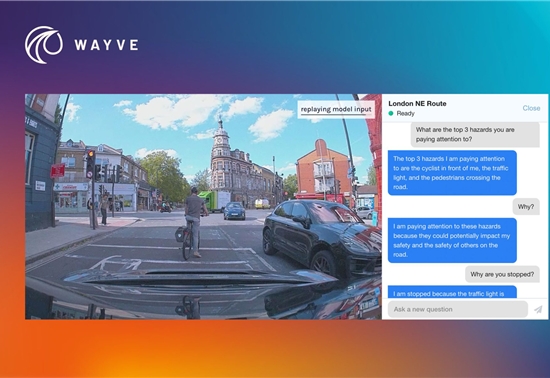The image size is (550, 378).
Task: Select the 'London NE Route' title
Action: 417,103
